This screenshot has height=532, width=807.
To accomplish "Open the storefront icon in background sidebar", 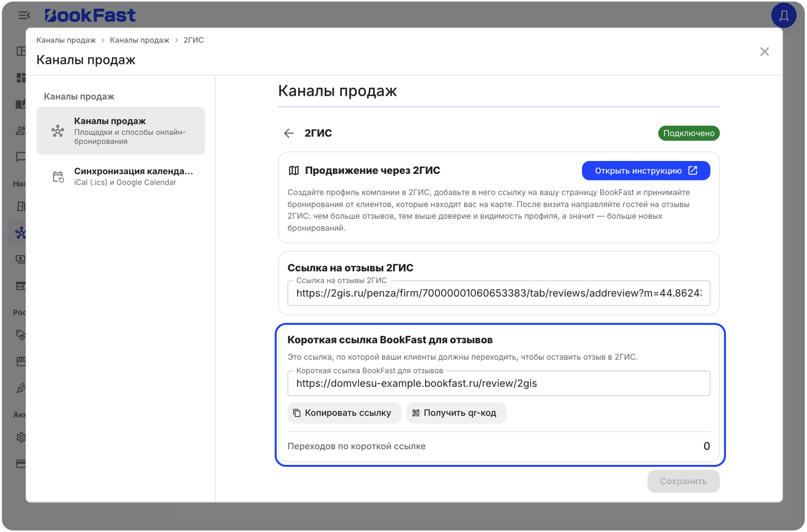I will click(21, 361).
